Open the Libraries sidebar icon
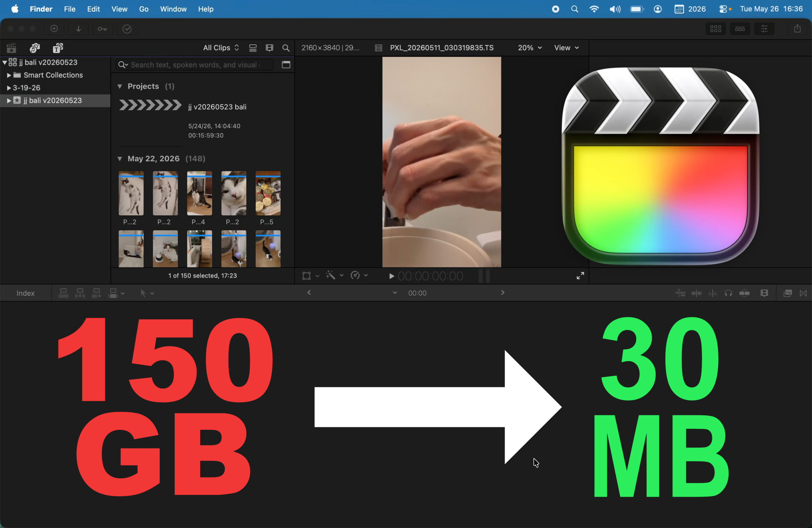 [x=11, y=48]
